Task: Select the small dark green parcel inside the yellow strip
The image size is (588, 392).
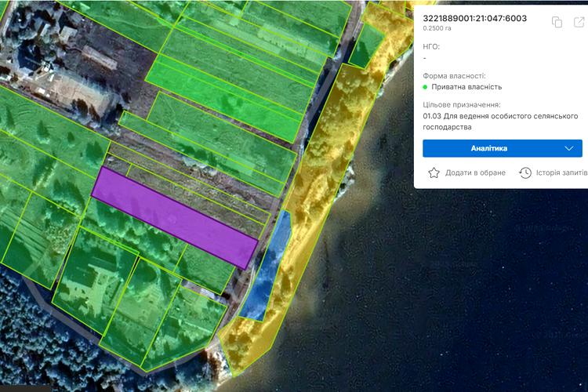Action: [366, 46]
